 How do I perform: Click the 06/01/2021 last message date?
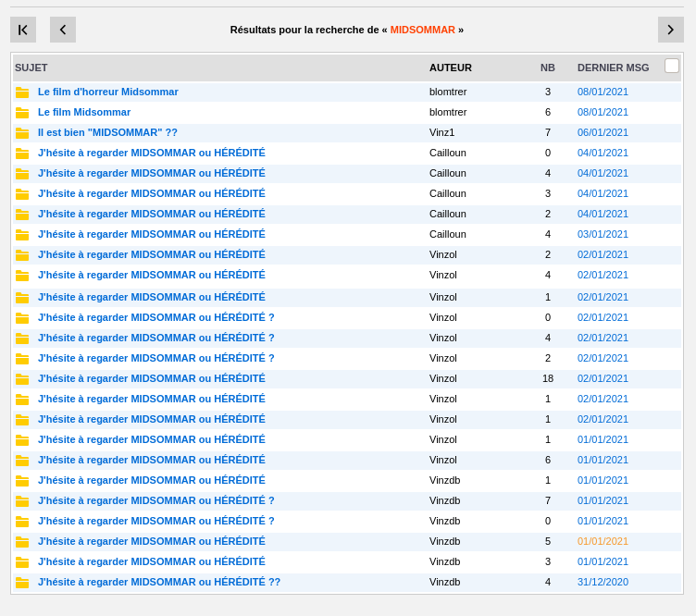click(603, 132)
